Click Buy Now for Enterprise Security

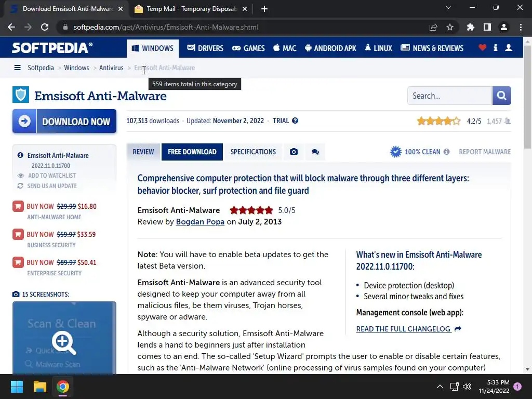[x=55, y=262]
